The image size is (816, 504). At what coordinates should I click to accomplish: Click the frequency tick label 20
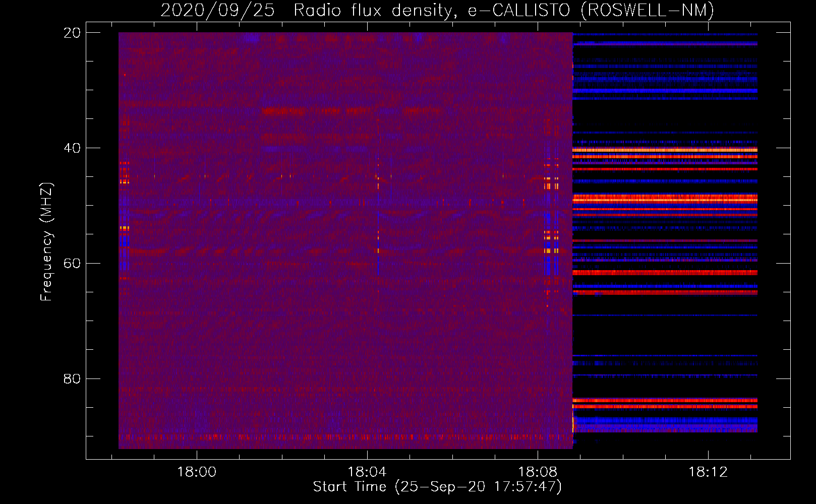pos(72,33)
